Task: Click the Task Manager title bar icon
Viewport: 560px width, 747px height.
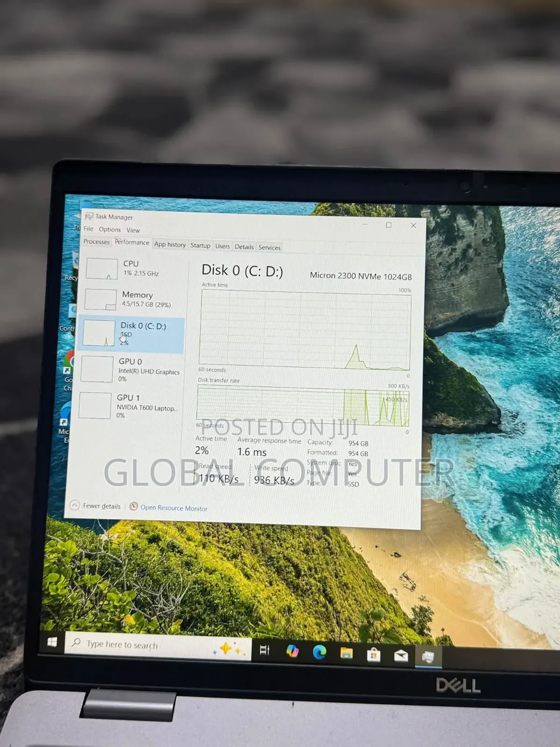Action: point(89,216)
